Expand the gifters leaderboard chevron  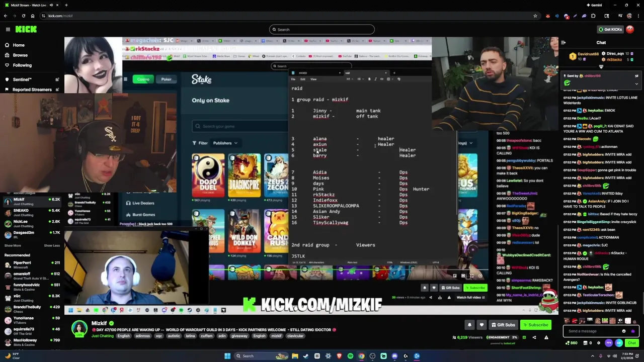(601, 66)
